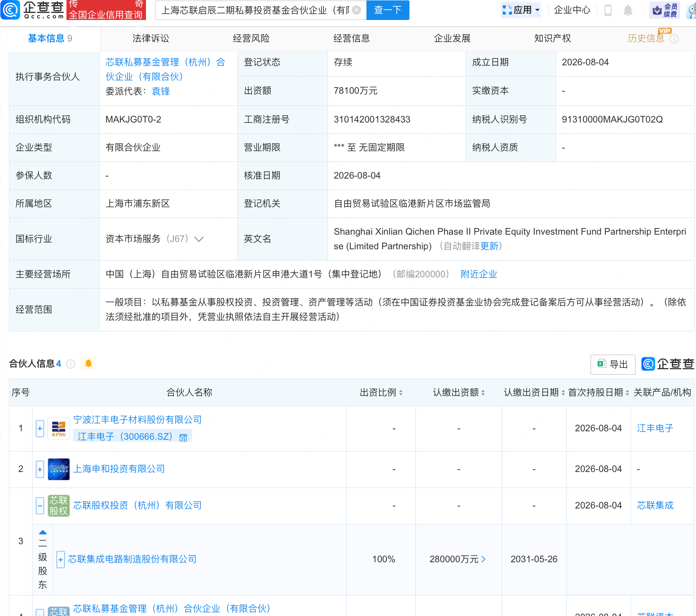Open 芯联集成电路制造股份有限公司 link
The image size is (696, 616).
(x=132, y=559)
